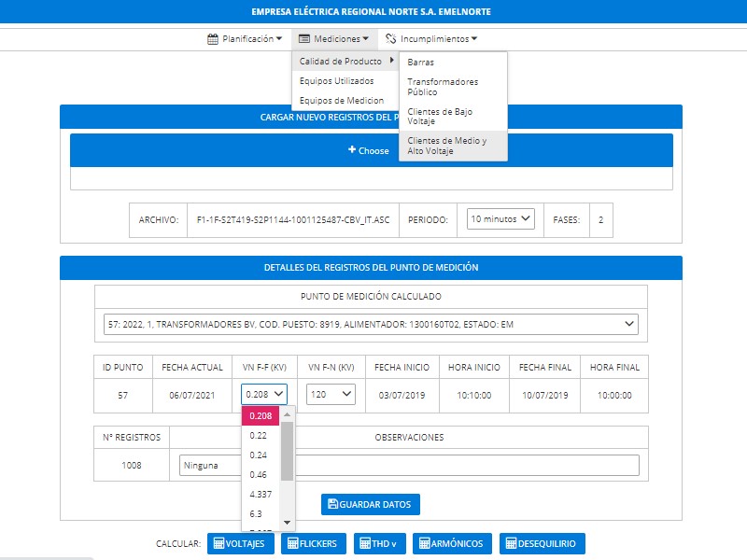The height and width of the screenshot is (560, 747).
Task: Click the calculator icon on the Desequilibrio button
Action: [x=511, y=543]
